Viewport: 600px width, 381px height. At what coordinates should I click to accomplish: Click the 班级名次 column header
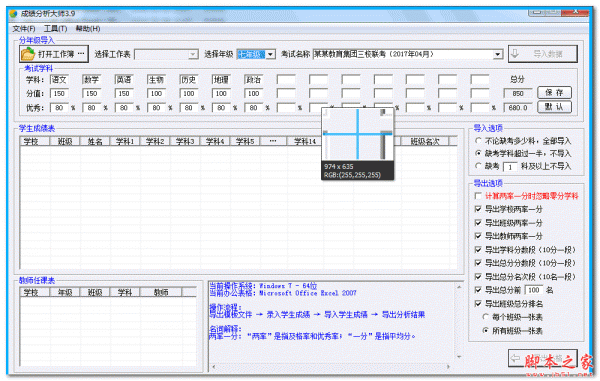pyautogui.click(x=425, y=142)
